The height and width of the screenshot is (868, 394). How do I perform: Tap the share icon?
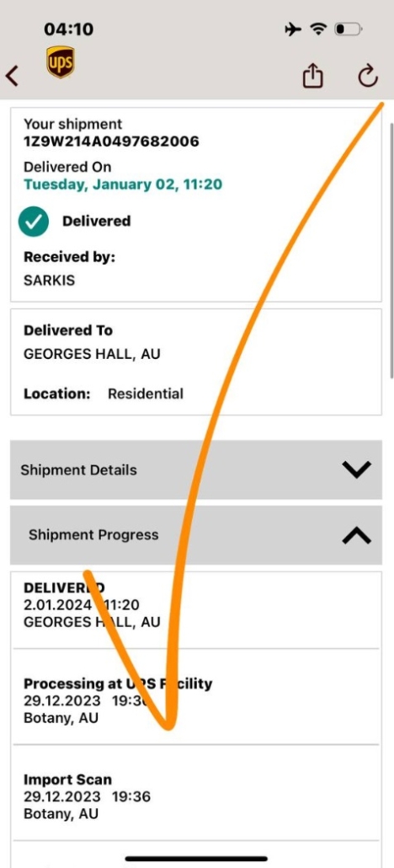(x=312, y=75)
